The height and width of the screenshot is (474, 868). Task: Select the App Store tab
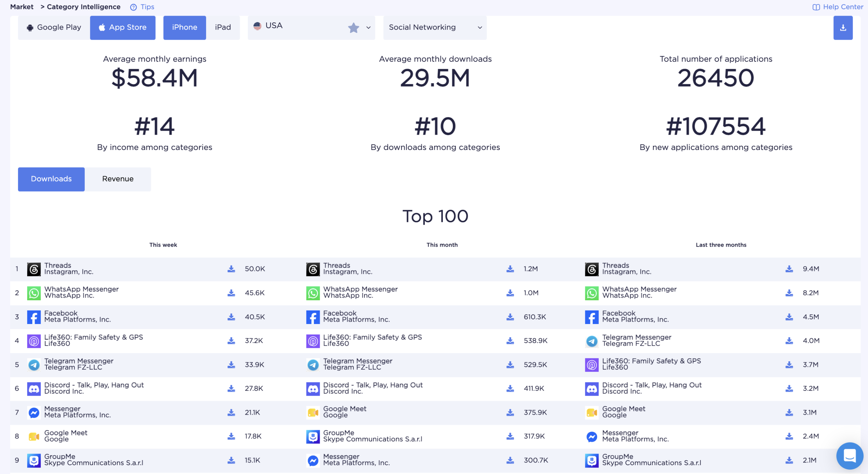pos(123,28)
